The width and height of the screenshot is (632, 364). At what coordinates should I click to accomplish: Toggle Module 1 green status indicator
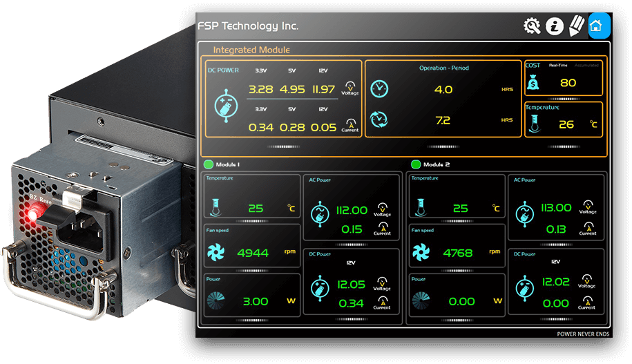[x=209, y=164]
